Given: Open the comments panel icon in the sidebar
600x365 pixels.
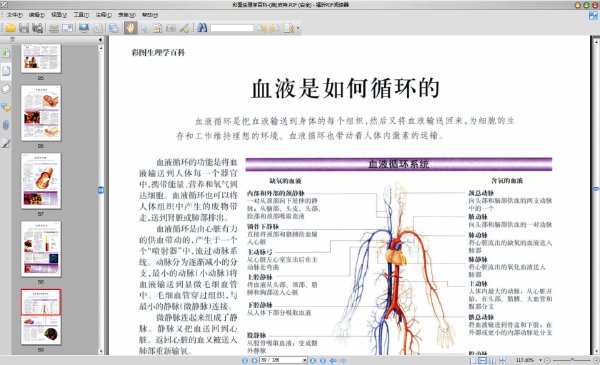Looking at the screenshot, I should point(6,107).
